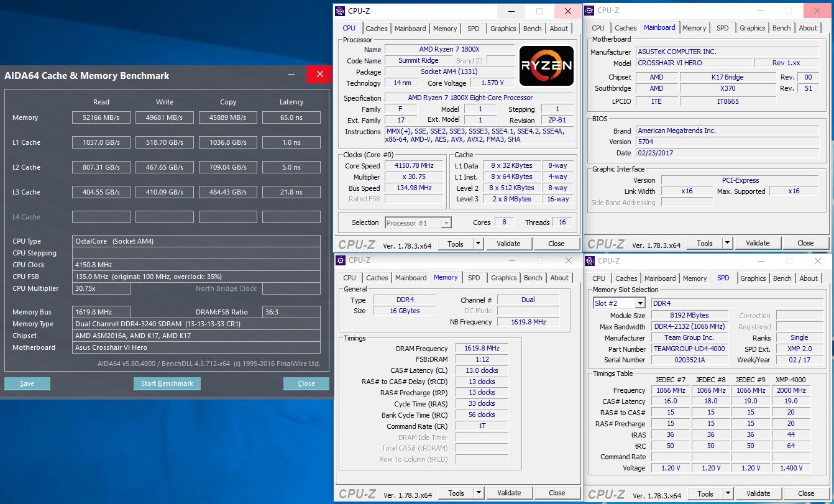Image resolution: width=834 pixels, height=504 pixels.
Task: Click Tools button in CPU tab window
Action: (x=456, y=244)
